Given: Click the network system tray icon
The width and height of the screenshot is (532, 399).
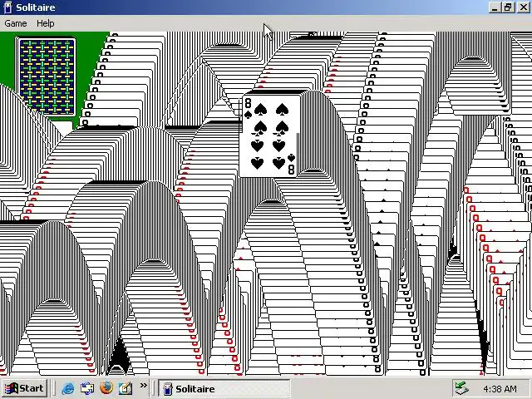Looking at the screenshot, I should click(461, 388).
